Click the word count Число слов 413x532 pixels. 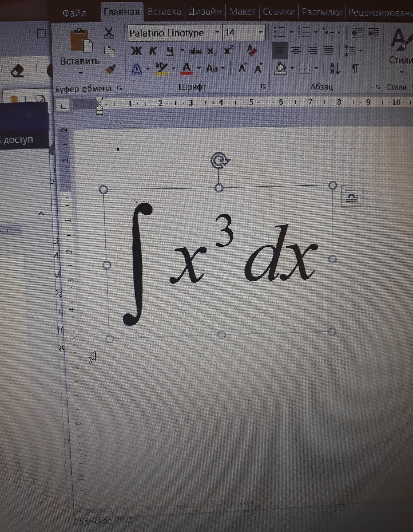tap(171, 506)
